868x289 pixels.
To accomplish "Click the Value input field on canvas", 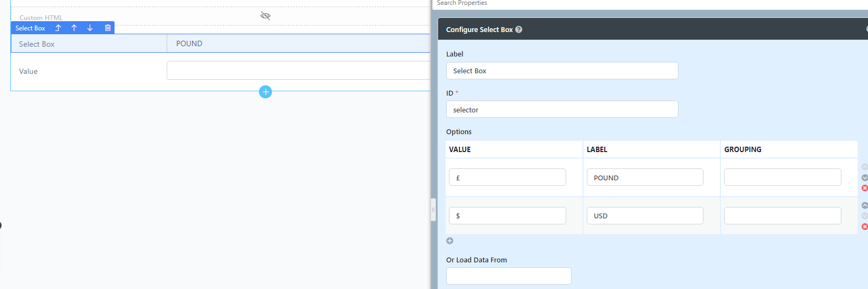I will 299,71.
